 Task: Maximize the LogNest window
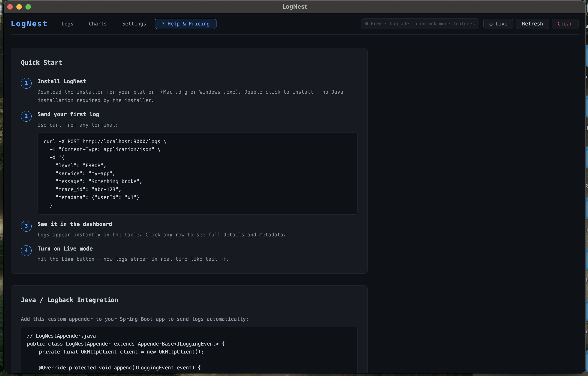[x=28, y=7]
